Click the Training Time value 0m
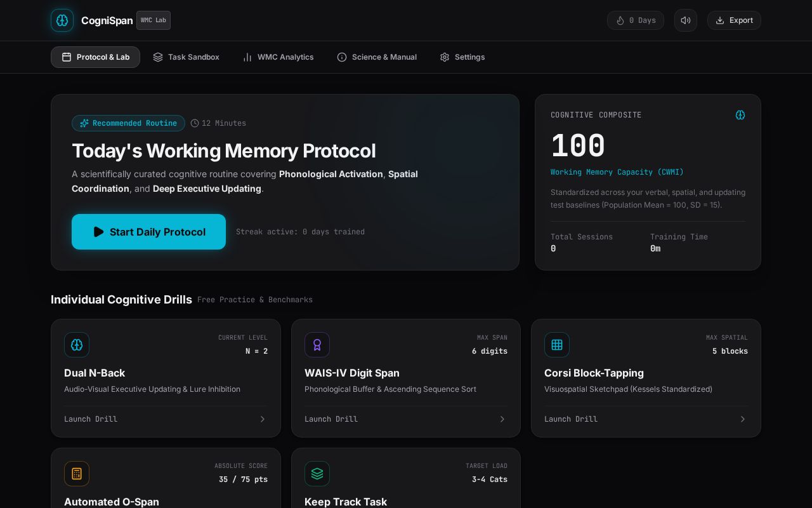 tap(655, 249)
